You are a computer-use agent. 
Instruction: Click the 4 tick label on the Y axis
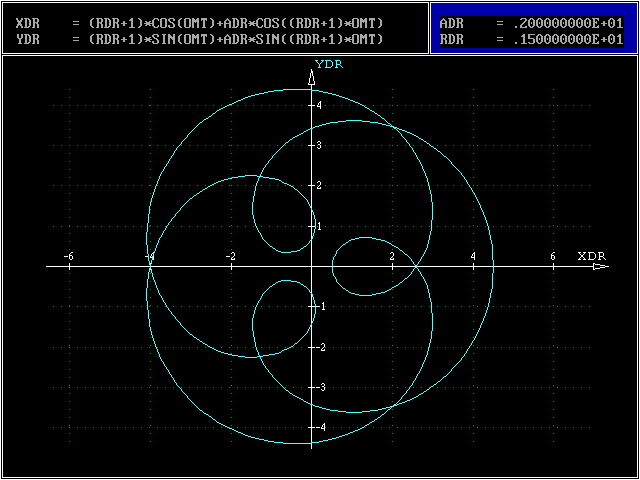tap(319, 105)
